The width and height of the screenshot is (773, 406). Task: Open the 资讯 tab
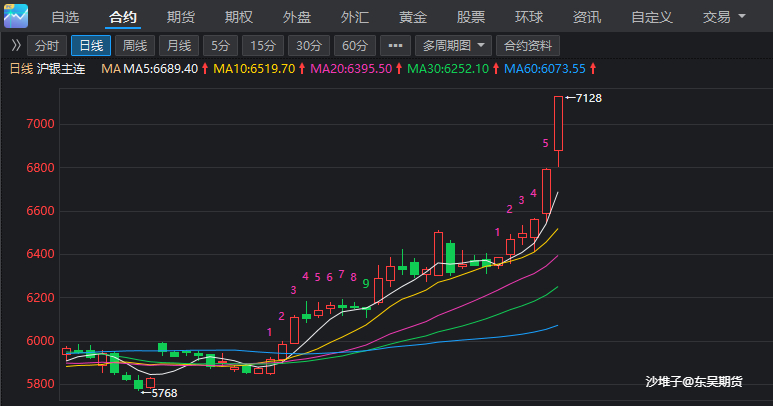pos(587,17)
